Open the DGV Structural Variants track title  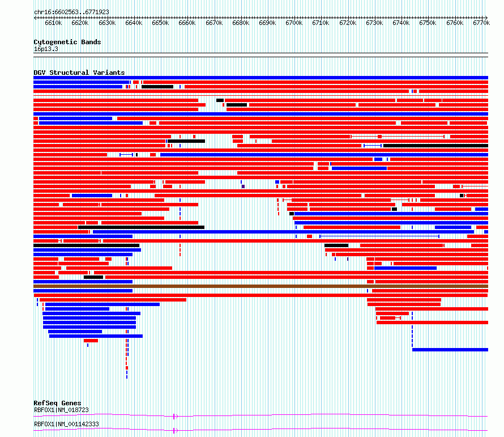pos(79,73)
